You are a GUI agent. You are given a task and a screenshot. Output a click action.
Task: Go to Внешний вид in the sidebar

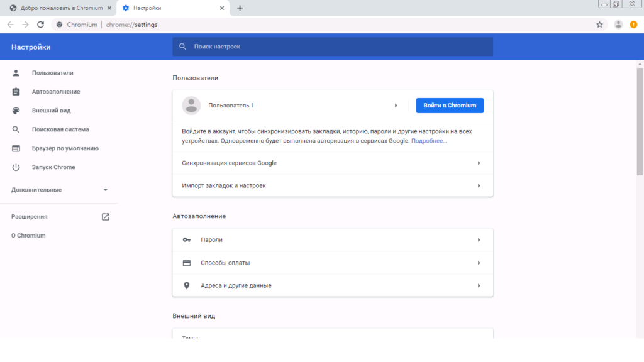[52, 111]
